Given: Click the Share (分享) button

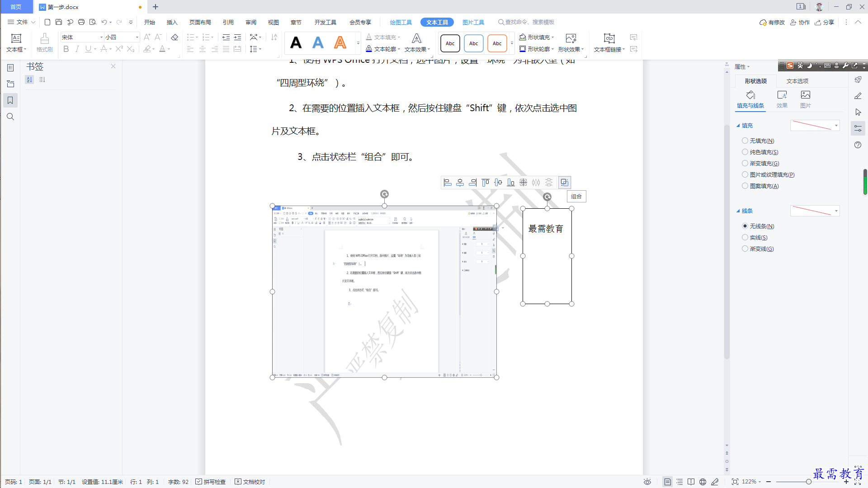Looking at the screenshot, I should (x=825, y=22).
